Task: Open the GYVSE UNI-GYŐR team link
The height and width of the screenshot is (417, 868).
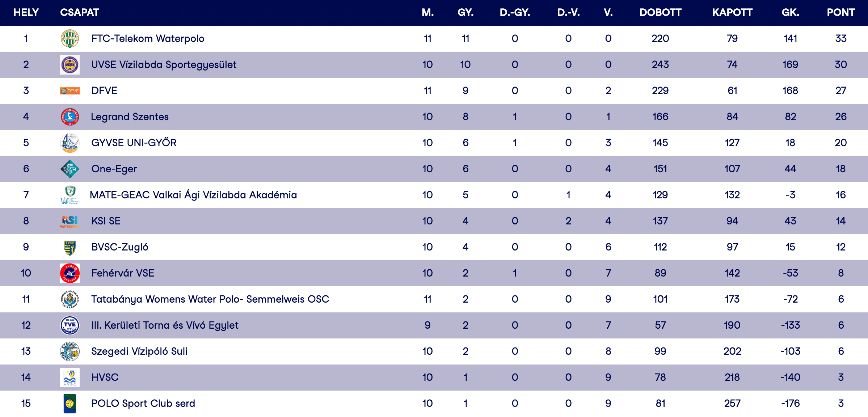Action: (134, 143)
